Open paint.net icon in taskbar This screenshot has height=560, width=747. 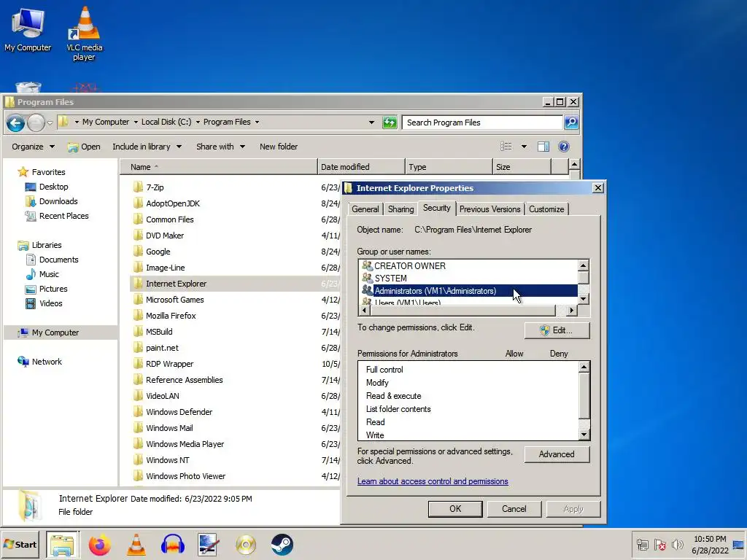(209, 545)
